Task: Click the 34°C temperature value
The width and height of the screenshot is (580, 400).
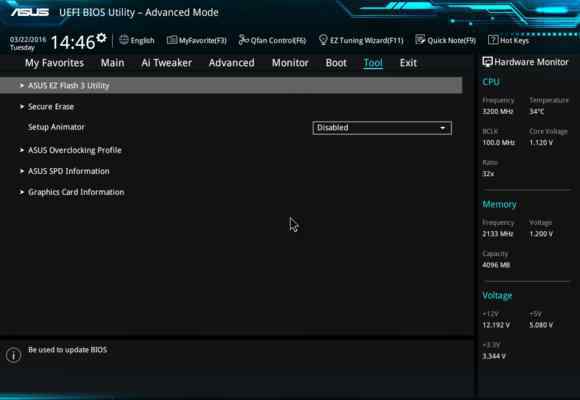Action: [536, 111]
